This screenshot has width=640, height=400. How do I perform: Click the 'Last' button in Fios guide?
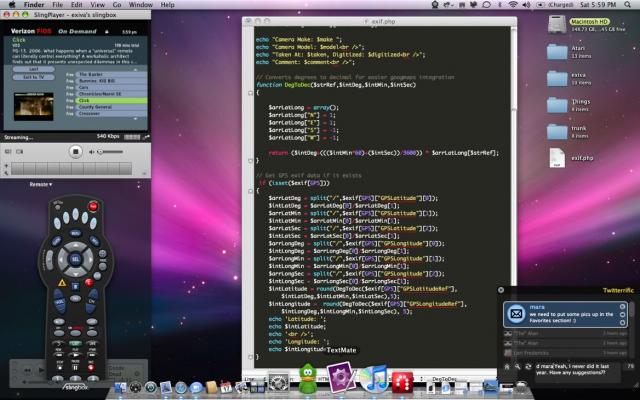(33, 69)
